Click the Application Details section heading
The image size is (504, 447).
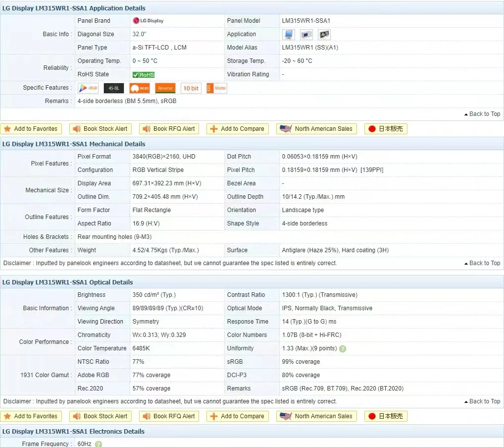[74, 8]
